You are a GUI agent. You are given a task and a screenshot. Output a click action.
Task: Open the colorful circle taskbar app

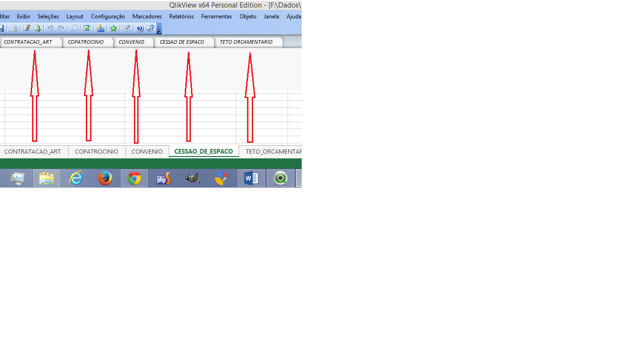[x=221, y=179]
